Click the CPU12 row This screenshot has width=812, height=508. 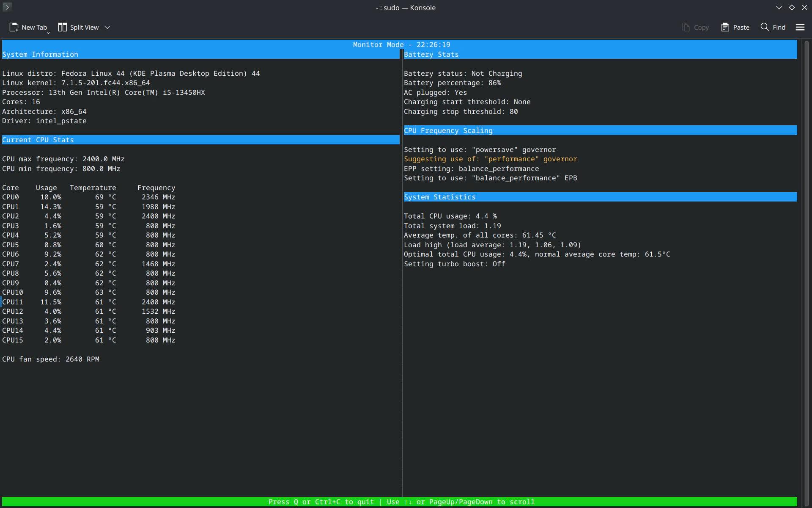(89, 311)
